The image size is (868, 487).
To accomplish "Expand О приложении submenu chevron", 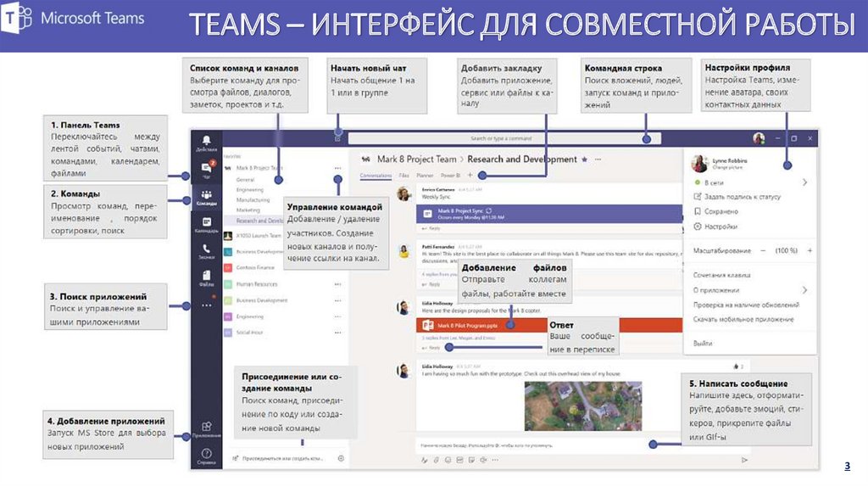I will coord(805,290).
